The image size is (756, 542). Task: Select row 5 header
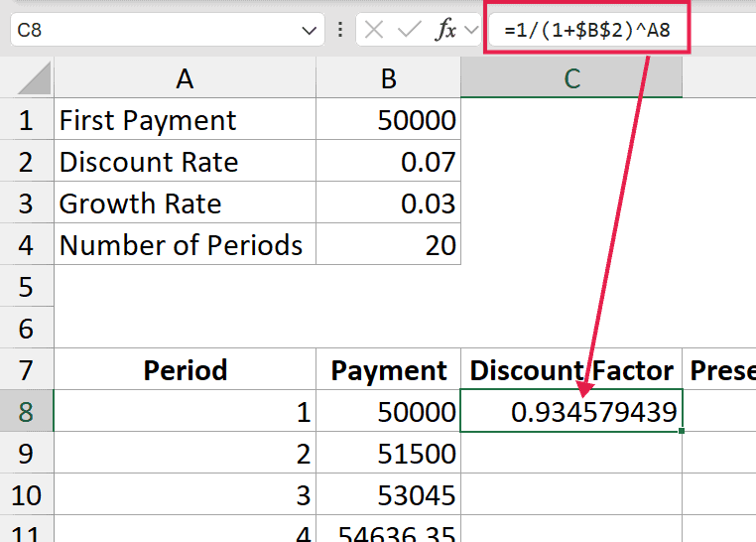point(27,286)
